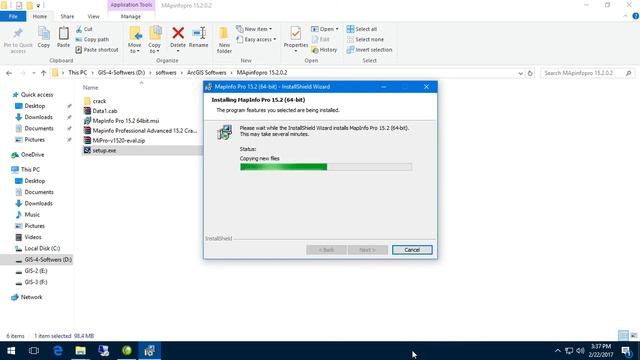Go up one folder level
Viewport: 640px width, 360px height.
pos(43,73)
